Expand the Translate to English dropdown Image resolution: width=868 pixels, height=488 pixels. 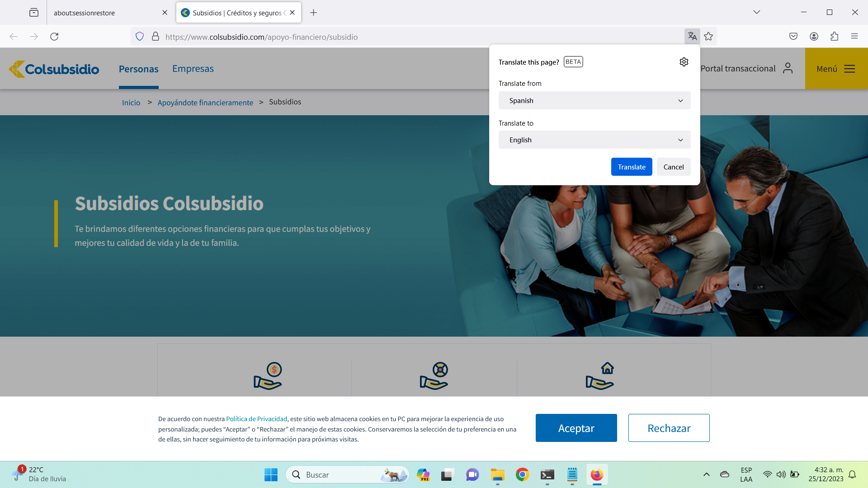point(594,140)
